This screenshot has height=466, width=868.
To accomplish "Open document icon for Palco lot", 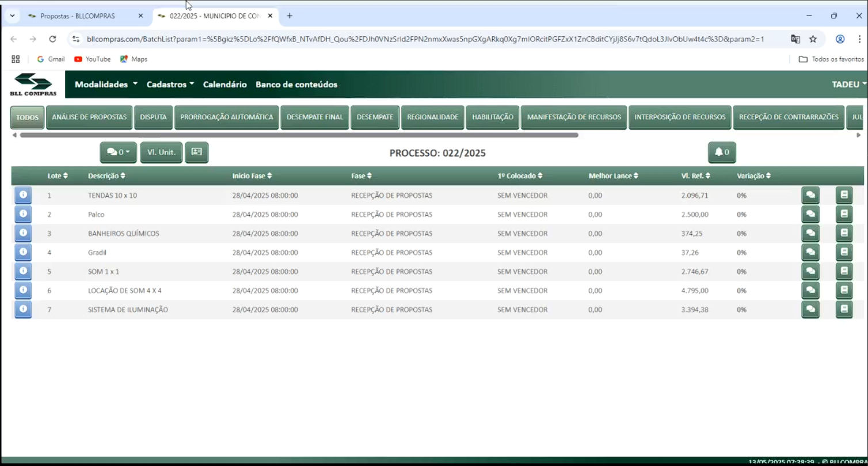I will click(844, 215).
